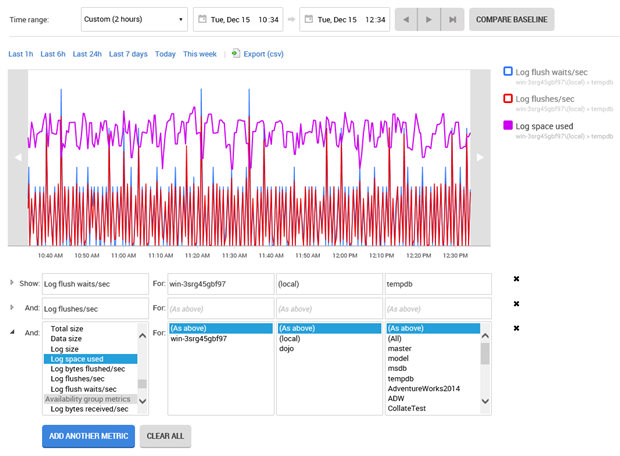The image size is (620, 456).
Task: Pan the chart right with the arrow
Action: point(480,157)
